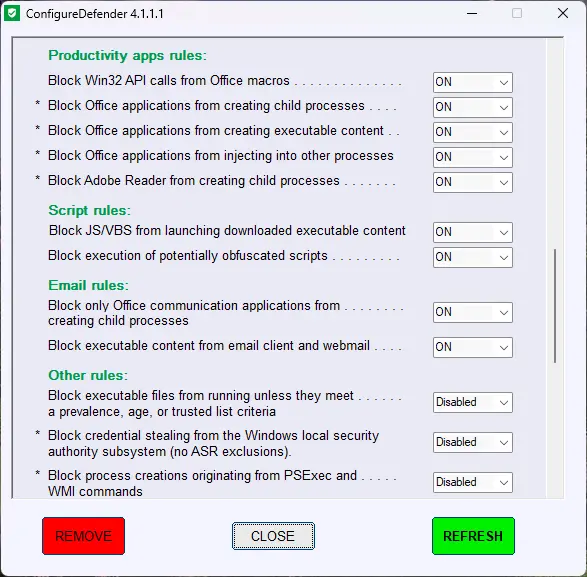Click 'Block Office applications from creating child processes' text

click(206, 106)
